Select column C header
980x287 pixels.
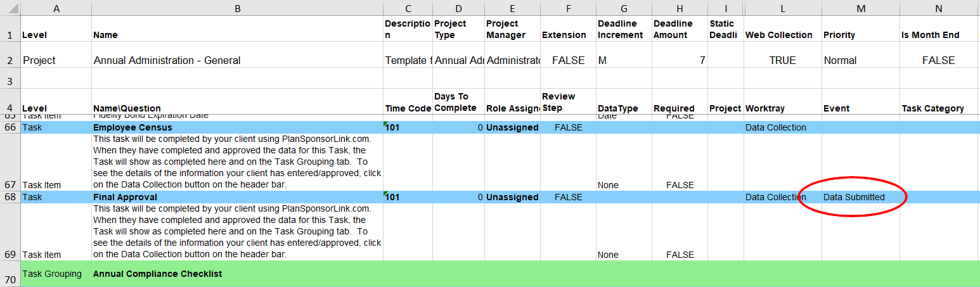[x=408, y=8]
